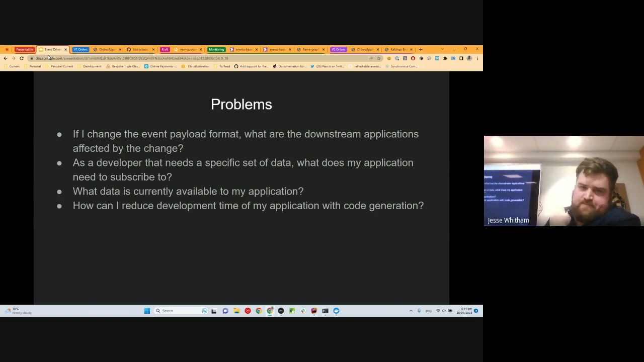Image resolution: width=644 pixels, height=362 pixels.
Task: Open the red circular app in taskbar
Action: pos(248,311)
